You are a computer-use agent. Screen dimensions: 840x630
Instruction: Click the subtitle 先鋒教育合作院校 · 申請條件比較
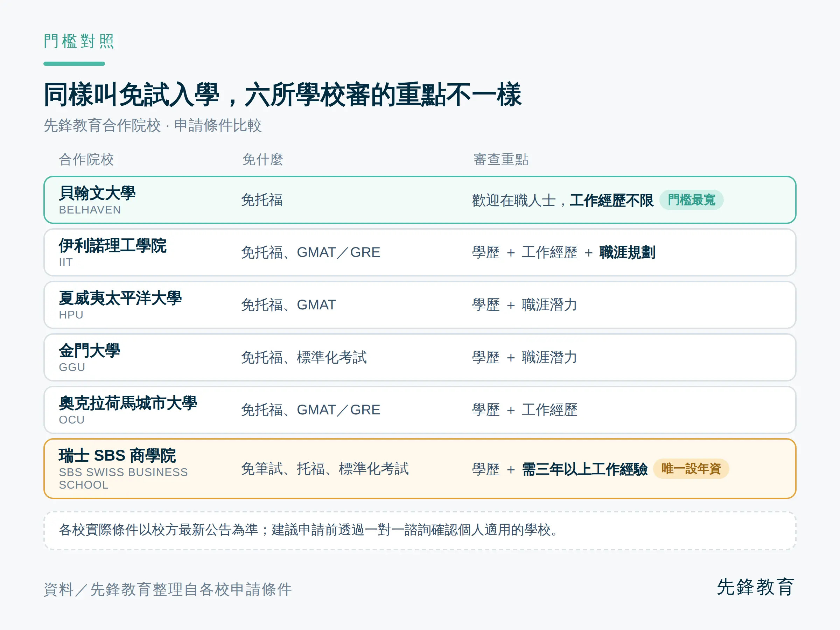pos(153,125)
